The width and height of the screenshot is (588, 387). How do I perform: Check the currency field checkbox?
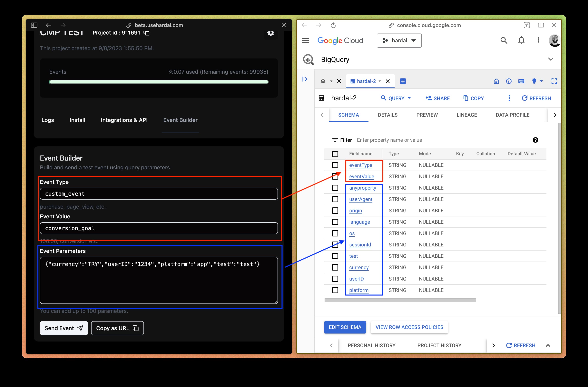point(335,267)
